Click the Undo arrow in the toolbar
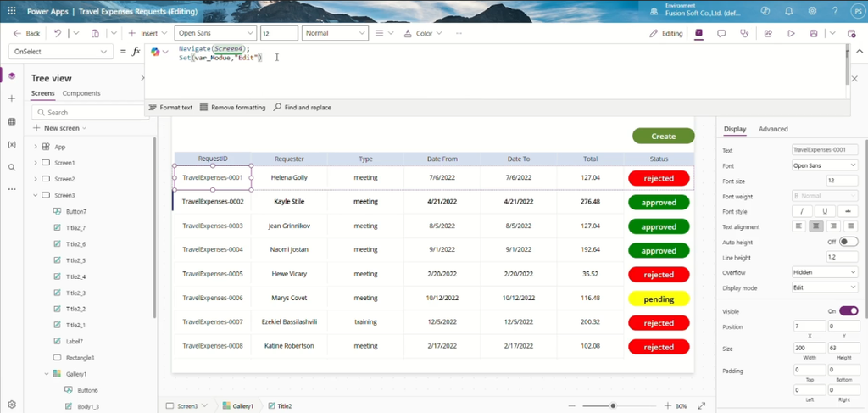Viewport: 868px width, 413px height. click(x=58, y=33)
